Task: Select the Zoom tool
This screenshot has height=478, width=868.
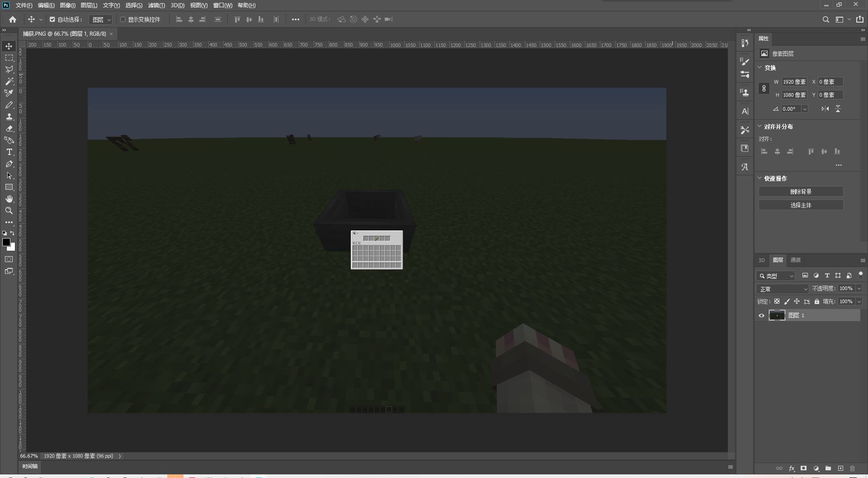Action: click(9, 211)
